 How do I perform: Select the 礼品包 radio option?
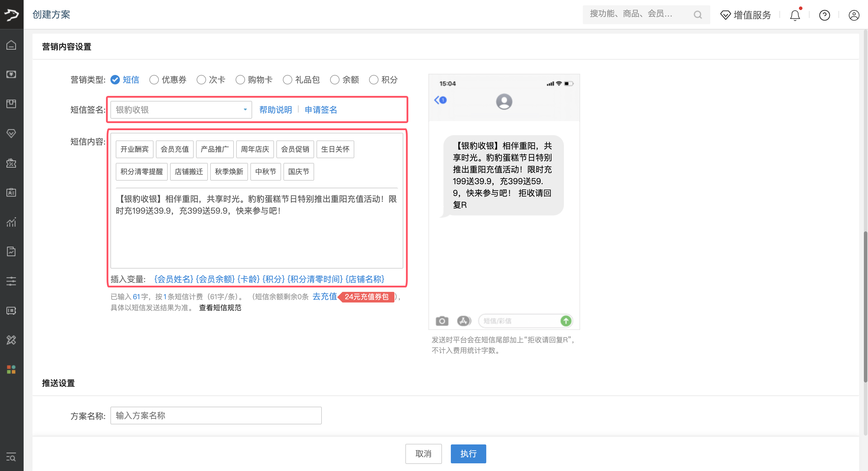coord(288,80)
